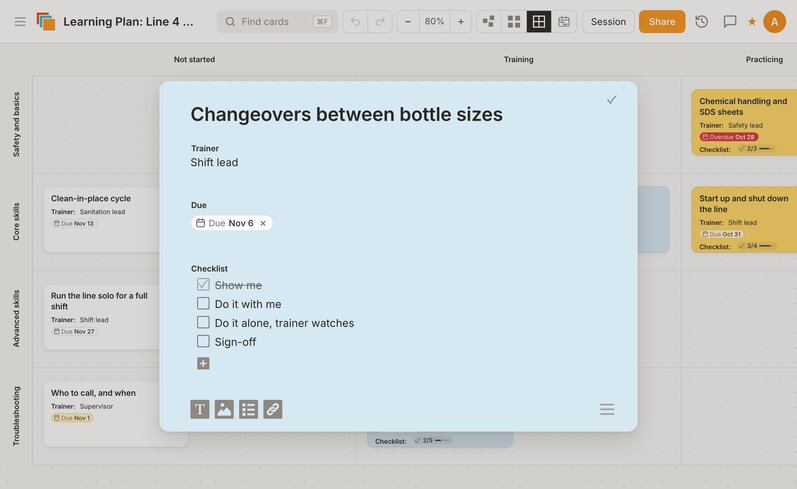Image resolution: width=797 pixels, height=489 pixels.
Task: Open the hamburger main menu
Action: 20,22
